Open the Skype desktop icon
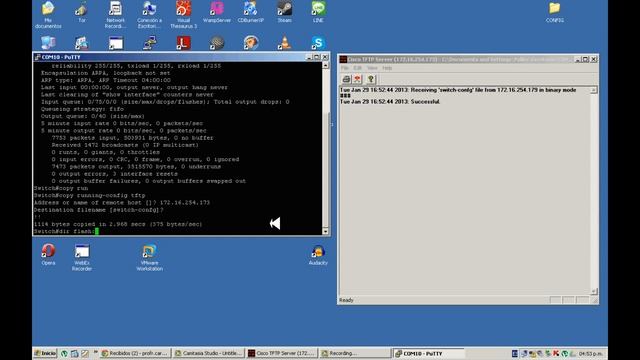Image resolution: width=640 pixels, height=360 pixels. [318, 42]
